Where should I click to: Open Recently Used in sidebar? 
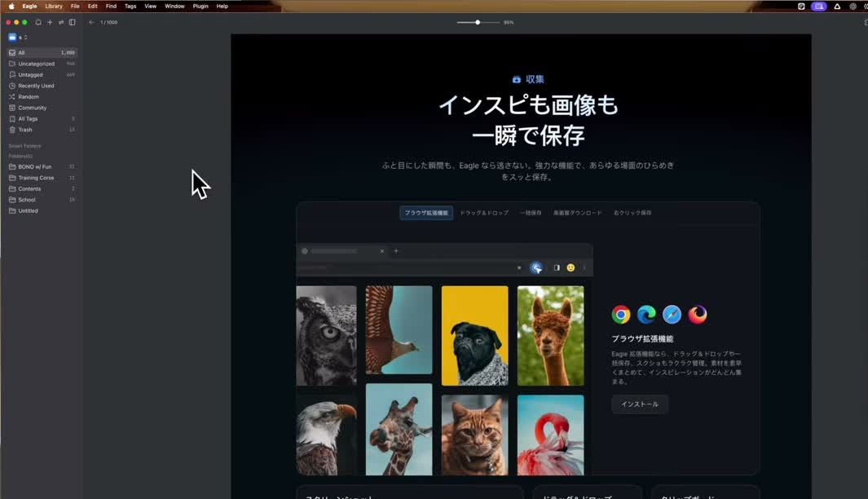[42, 86]
